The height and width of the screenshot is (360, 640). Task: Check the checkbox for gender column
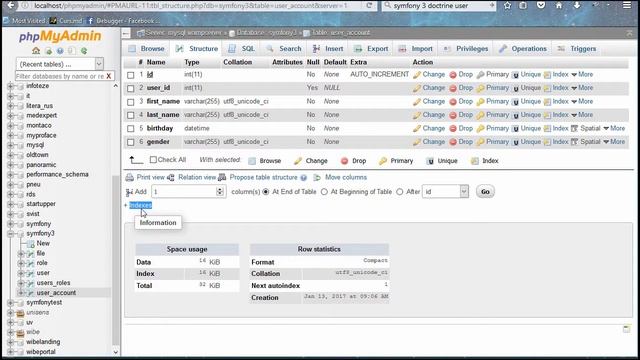pyautogui.click(x=131, y=142)
